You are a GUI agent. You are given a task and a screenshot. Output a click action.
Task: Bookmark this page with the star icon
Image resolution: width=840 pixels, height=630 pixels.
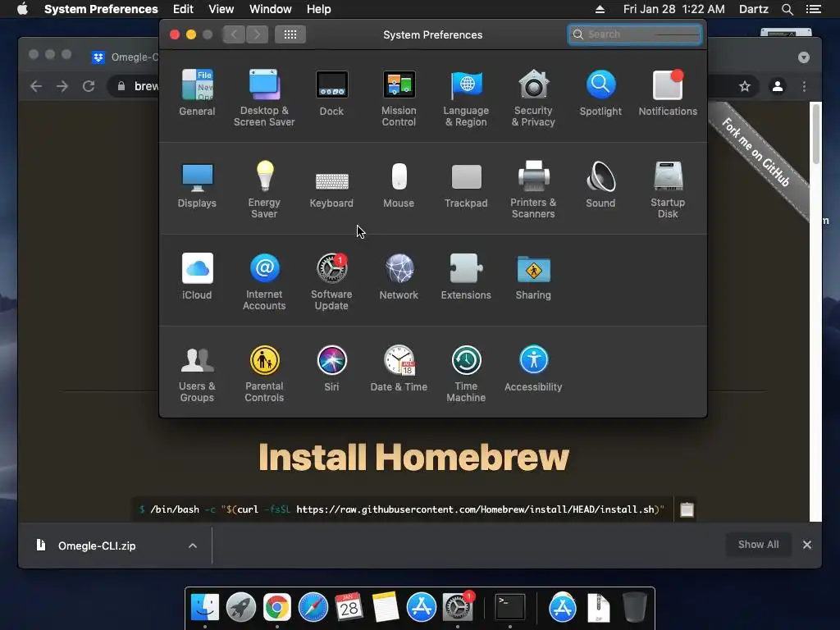745,86
